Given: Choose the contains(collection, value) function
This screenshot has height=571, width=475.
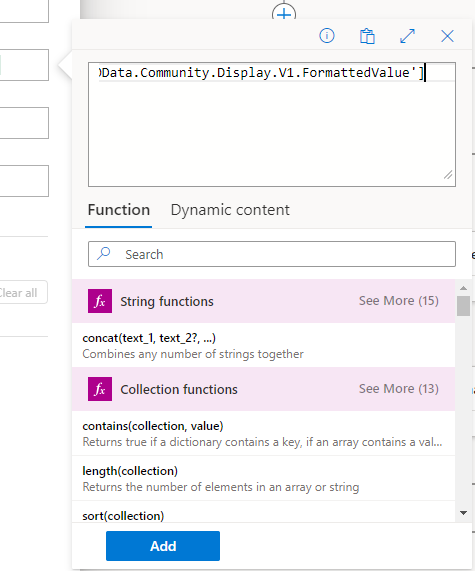Looking at the screenshot, I should [x=263, y=433].
